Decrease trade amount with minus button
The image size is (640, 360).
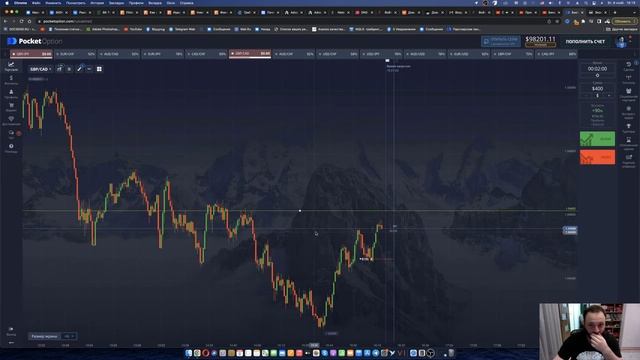click(x=586, y=96)
